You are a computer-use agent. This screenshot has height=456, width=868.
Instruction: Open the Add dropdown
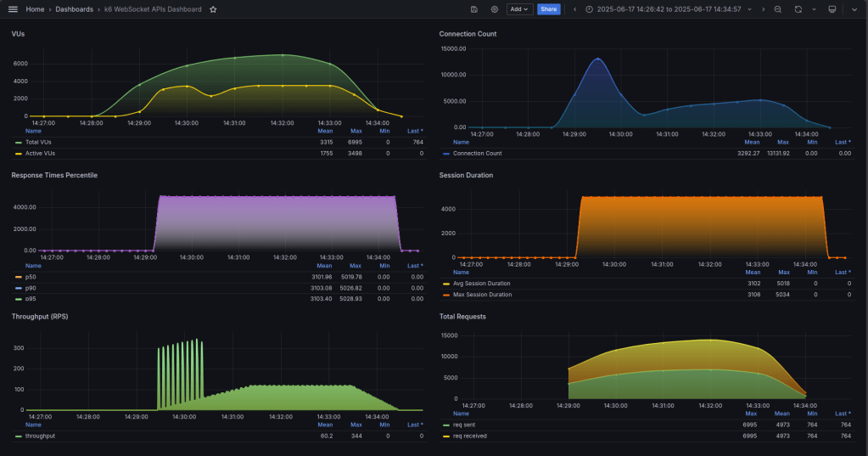[x=519, y=9]
